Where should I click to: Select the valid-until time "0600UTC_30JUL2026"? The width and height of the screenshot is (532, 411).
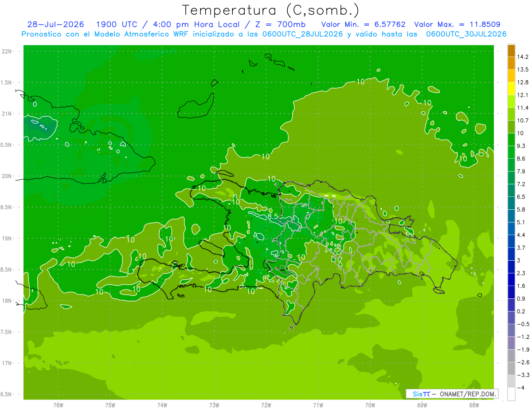(x=466, y=34)
